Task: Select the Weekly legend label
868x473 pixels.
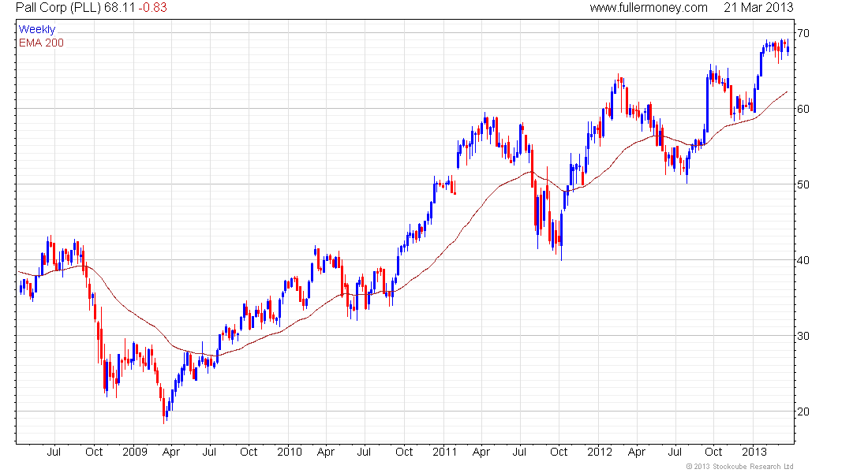Action: [x=37, y=29]
